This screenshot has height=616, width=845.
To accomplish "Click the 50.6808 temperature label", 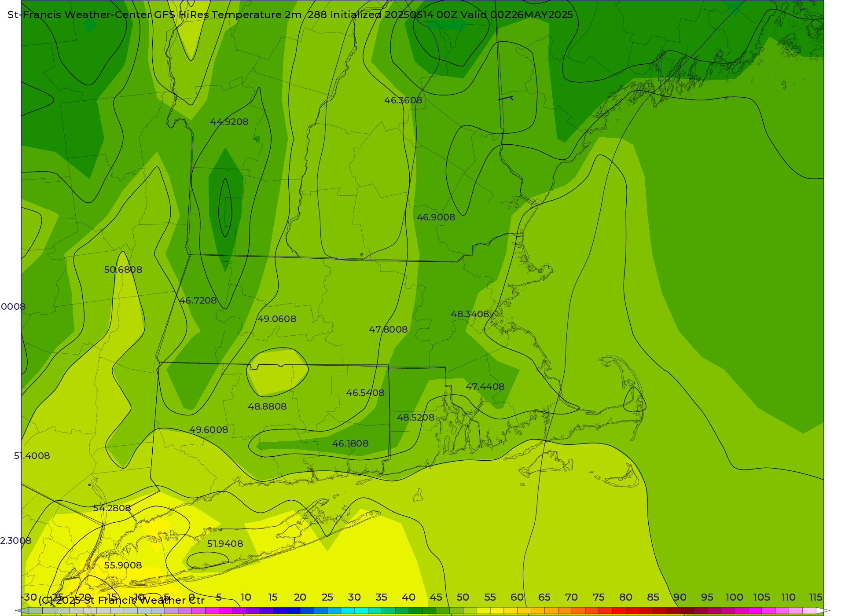I will 123,270.
